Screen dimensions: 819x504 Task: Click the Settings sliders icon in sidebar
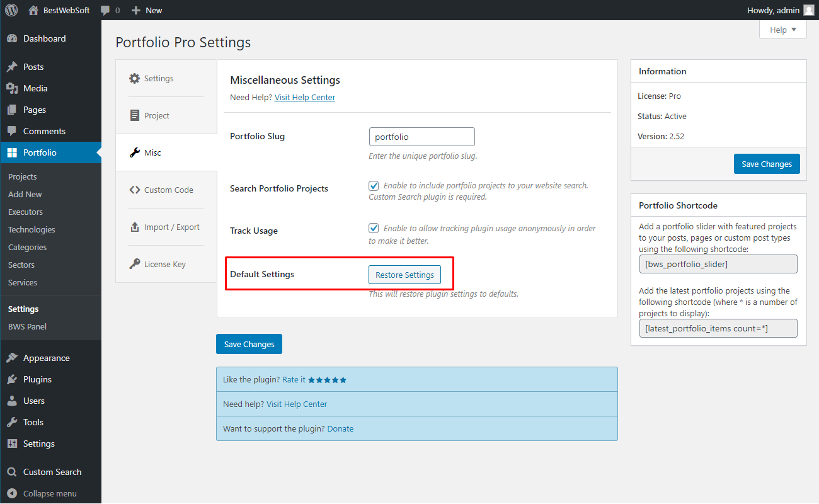12,444
